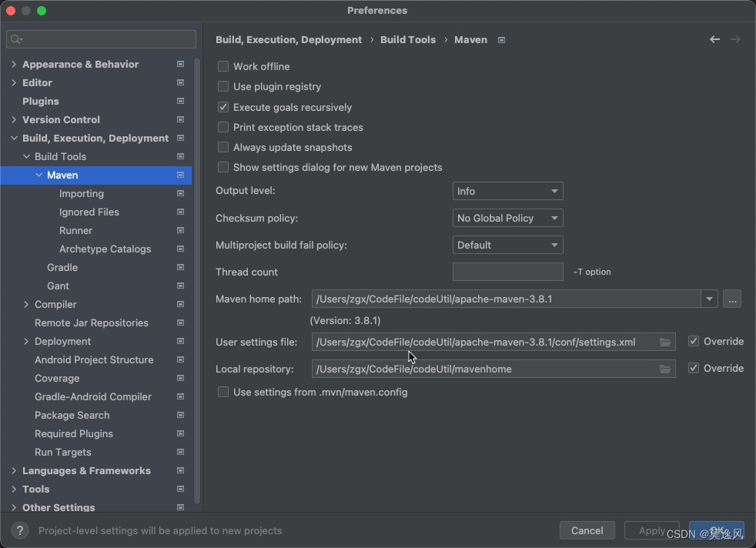Image resolution: width=756 pixels, height=548 pixels.
Task: Open help with the question mark icon
Action: pyautogui.click(x=20, y=530)
